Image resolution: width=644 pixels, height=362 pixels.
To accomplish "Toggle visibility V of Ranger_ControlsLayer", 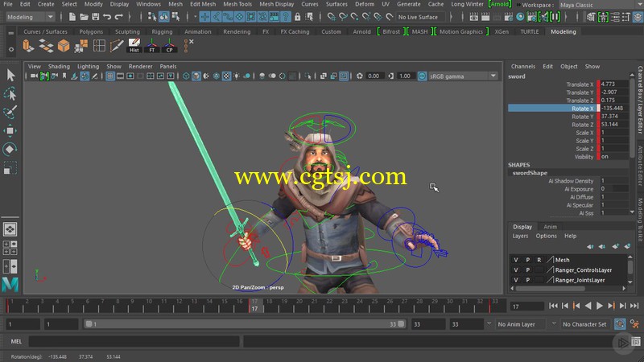I will (x=516, y=270).
